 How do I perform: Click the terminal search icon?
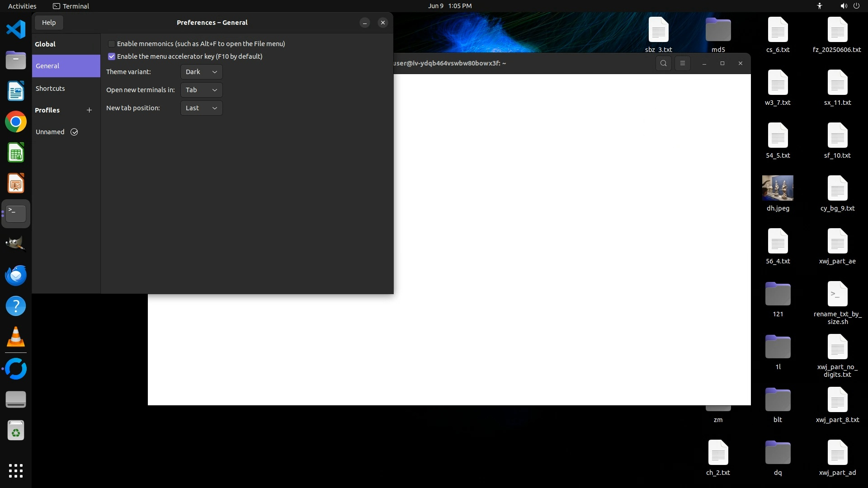(663, 63)
